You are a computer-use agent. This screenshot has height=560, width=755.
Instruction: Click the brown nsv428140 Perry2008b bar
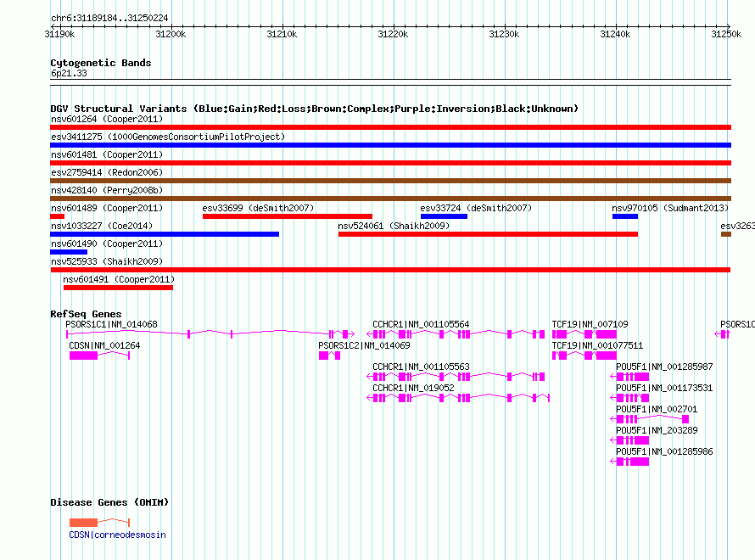pos(390,199)
